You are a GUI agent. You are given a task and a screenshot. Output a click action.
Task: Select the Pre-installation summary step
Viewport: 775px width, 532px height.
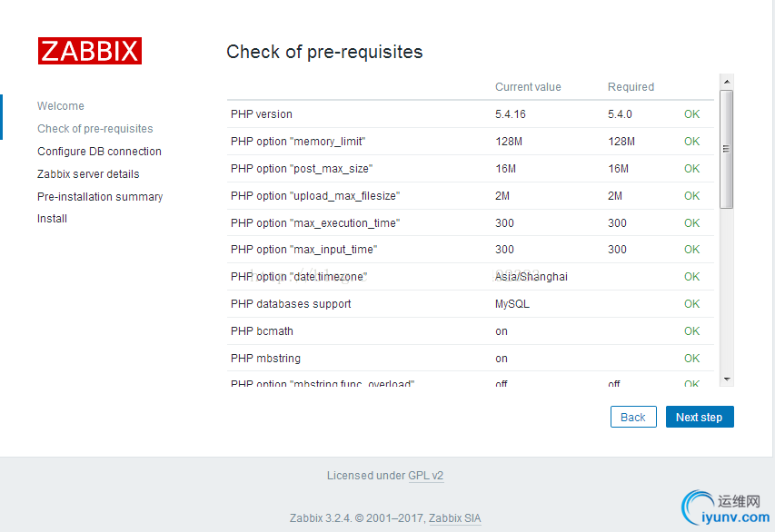coord(100,197)
